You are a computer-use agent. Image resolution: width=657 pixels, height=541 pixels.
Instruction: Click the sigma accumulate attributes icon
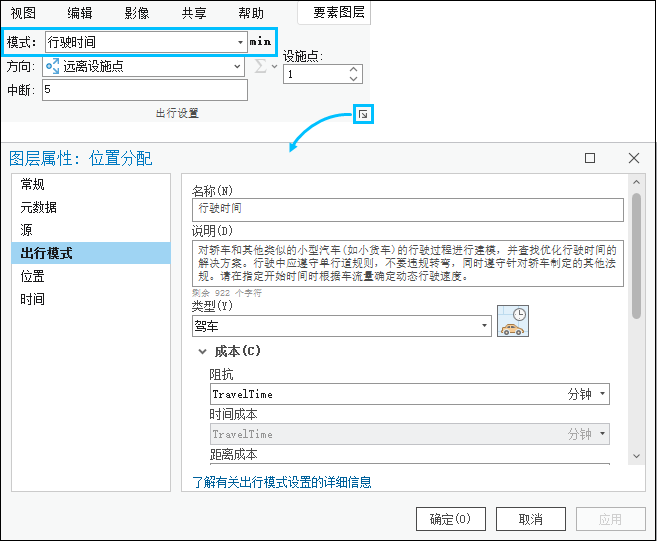coord(262,66)
